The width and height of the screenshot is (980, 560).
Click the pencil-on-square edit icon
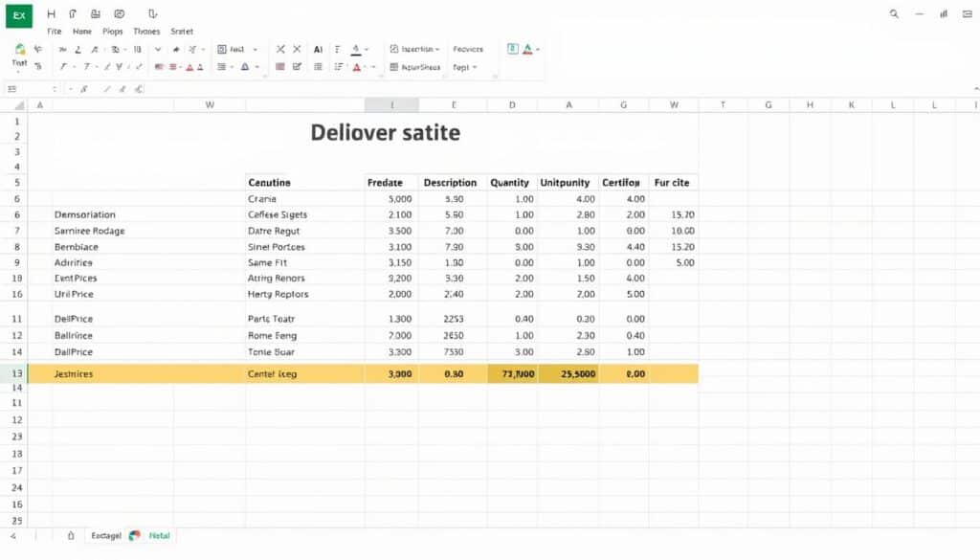[297, 67]
